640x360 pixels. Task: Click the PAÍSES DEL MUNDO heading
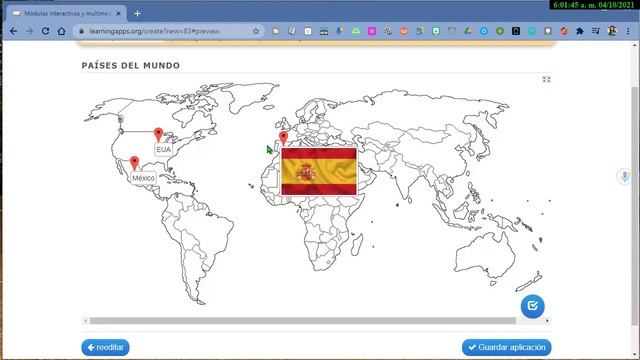pos(131,65)
